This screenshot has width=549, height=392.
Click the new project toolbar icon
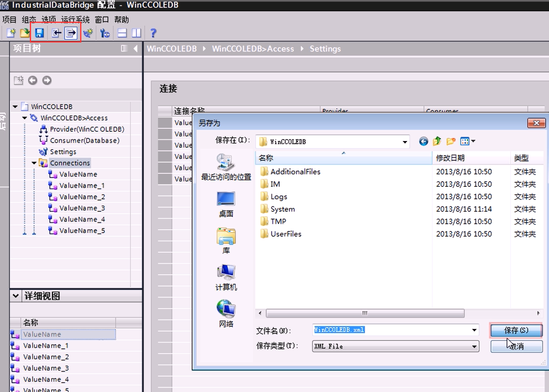[11, 33]
